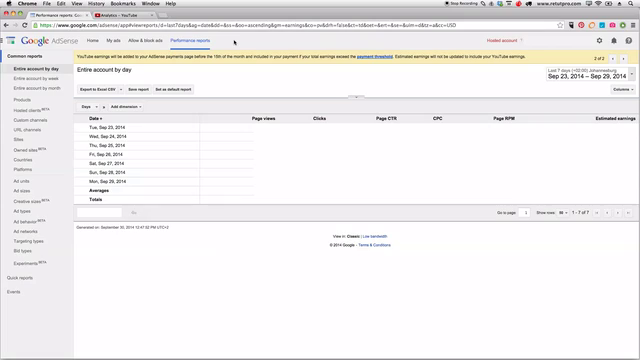Open Low bandwidth view link

375,236
